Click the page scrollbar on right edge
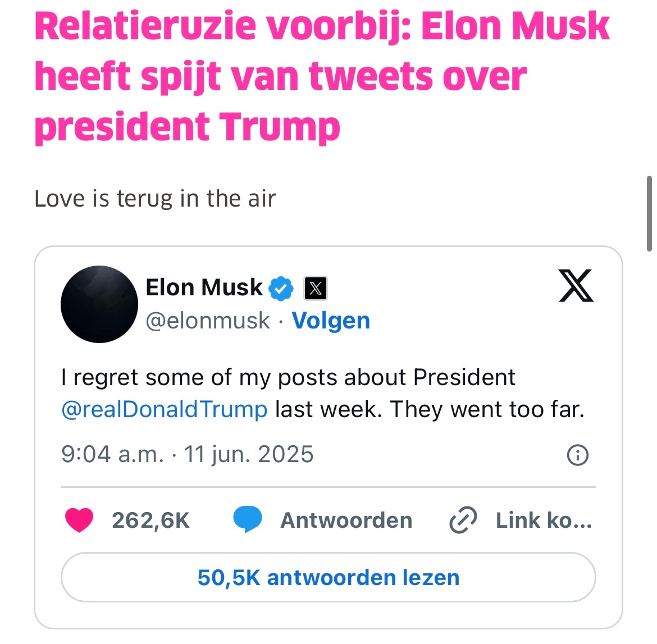 click(650, 213)
